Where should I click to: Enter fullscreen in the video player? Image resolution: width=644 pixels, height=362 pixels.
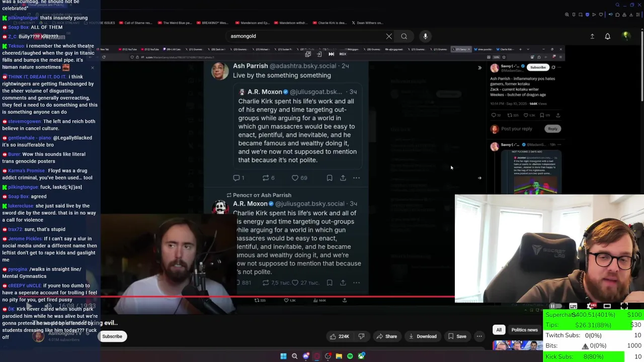coord(624,306)
